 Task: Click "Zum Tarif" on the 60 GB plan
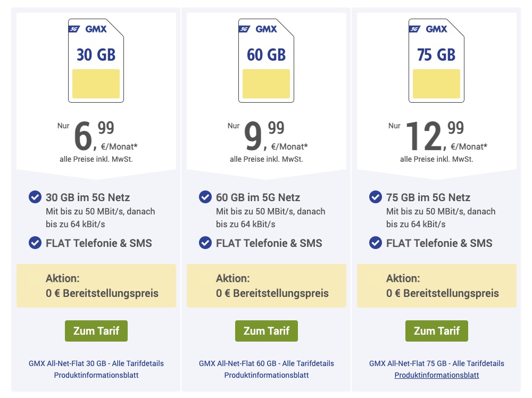(x=266, y=330)
